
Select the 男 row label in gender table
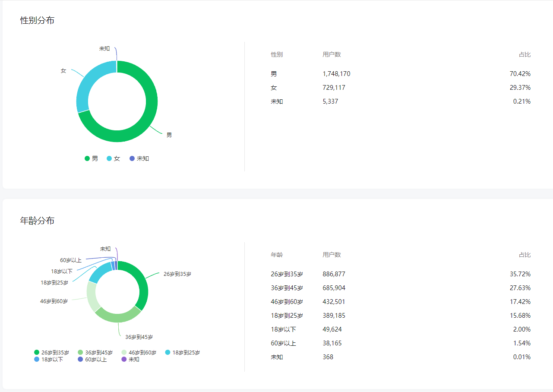274,74
